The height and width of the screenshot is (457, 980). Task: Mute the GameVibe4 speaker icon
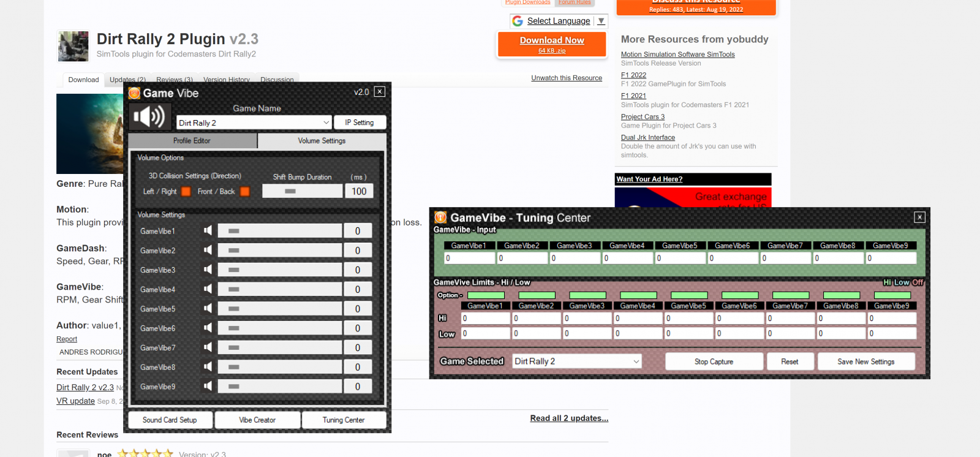pos(208,289)
